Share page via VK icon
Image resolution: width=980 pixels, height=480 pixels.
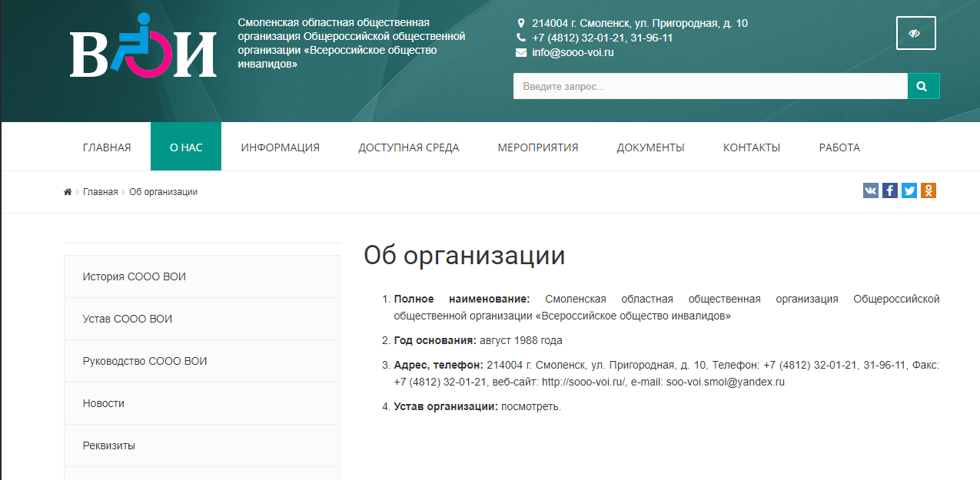[x=871, y=190]
